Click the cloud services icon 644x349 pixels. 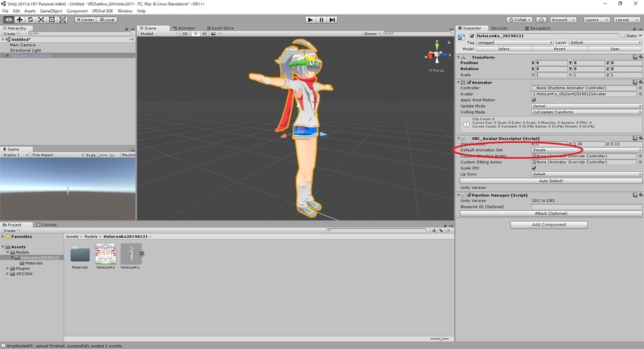[541, 19]
